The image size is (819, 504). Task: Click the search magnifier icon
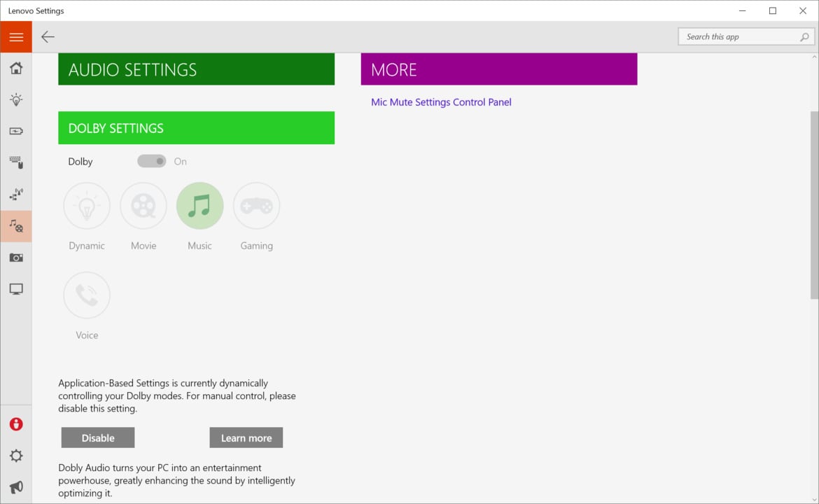pyautogui.click(x=804, y=36)
